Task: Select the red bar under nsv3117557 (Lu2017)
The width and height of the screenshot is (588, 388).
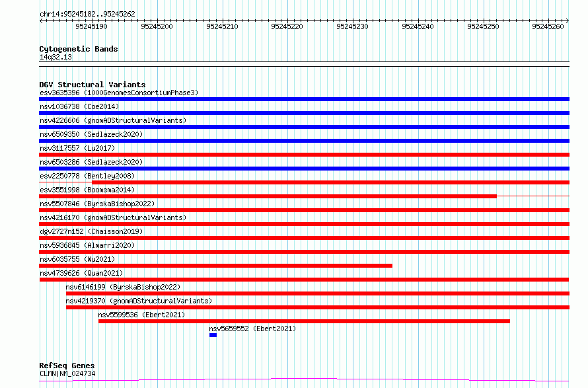Action: (304, 155)
